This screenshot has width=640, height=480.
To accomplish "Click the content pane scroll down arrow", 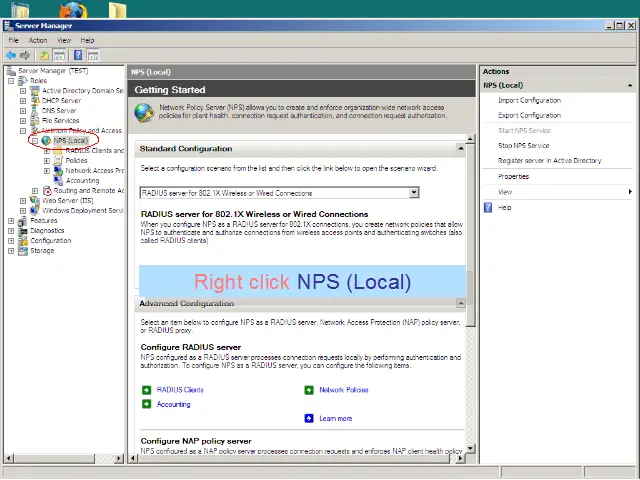I will point(470,448).
